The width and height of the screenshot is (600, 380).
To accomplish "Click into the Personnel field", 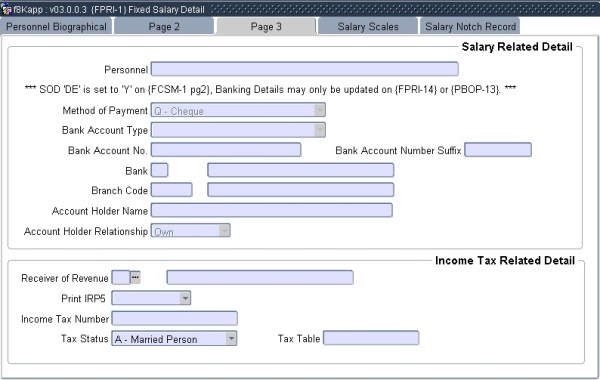I will point(305,69).
